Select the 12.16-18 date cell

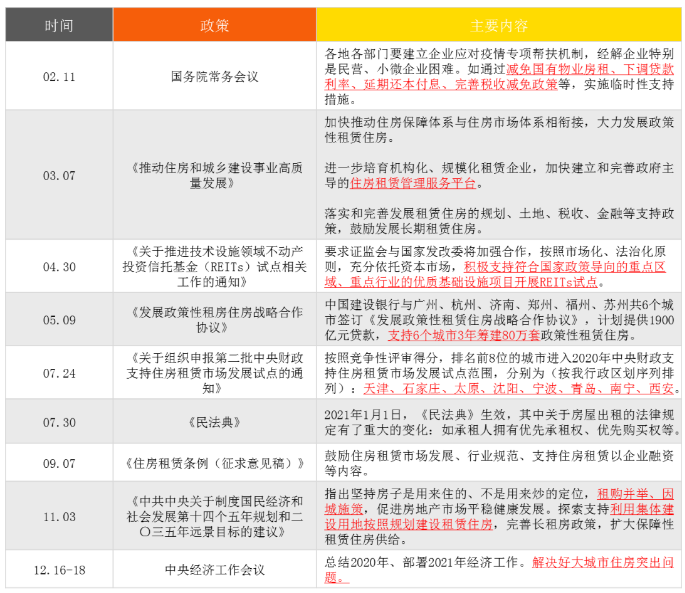[58, 569]
